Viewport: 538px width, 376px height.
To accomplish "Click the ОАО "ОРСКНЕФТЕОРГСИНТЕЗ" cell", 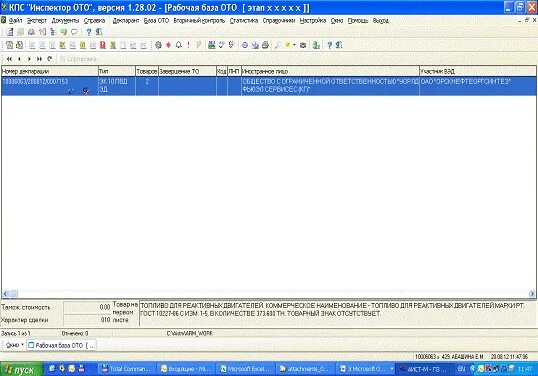I will (x=478, y=86).
